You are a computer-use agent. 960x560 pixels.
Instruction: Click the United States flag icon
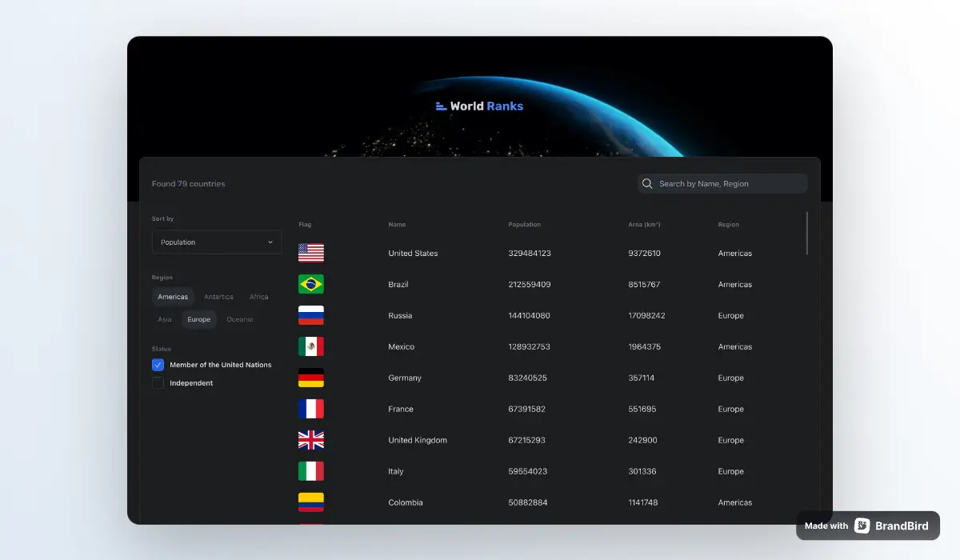[311, 253]
